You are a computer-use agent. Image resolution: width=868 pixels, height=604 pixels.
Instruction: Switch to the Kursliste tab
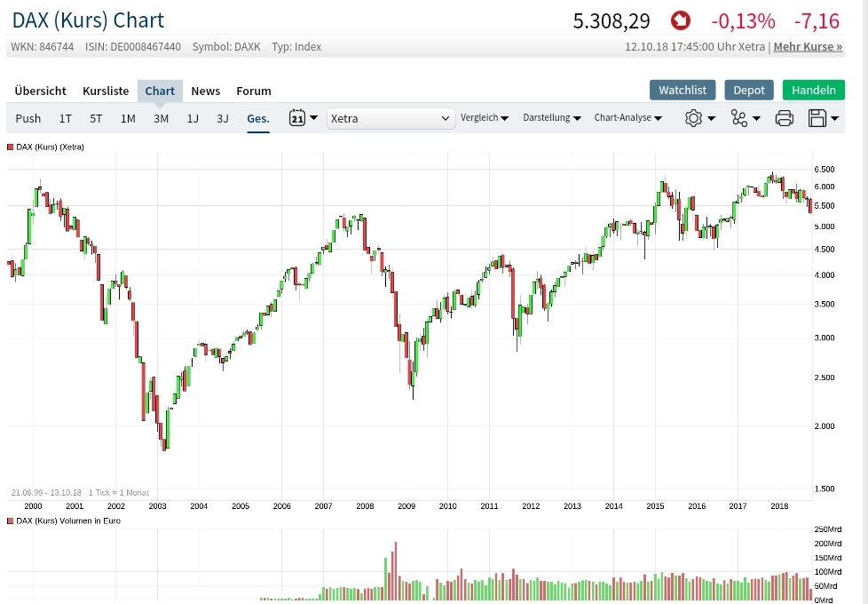coord(106,91)
